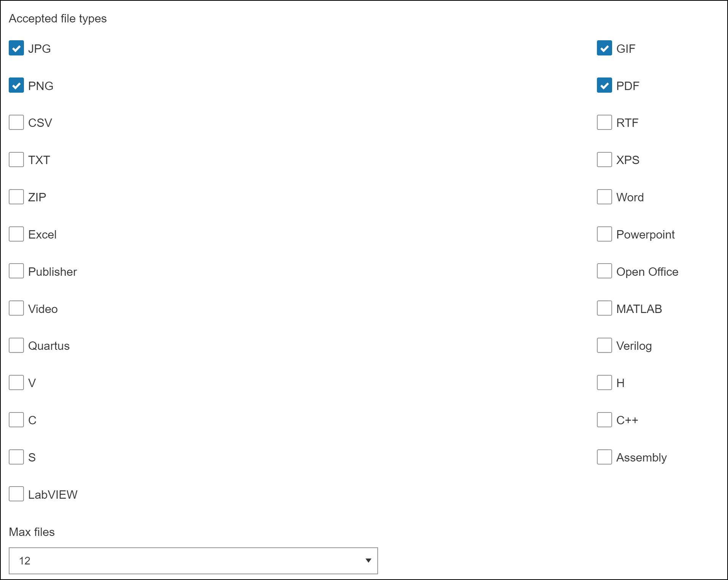Enable the Assembly file type
This screenshot has height=580, width=728.
(x=604, y=457)
